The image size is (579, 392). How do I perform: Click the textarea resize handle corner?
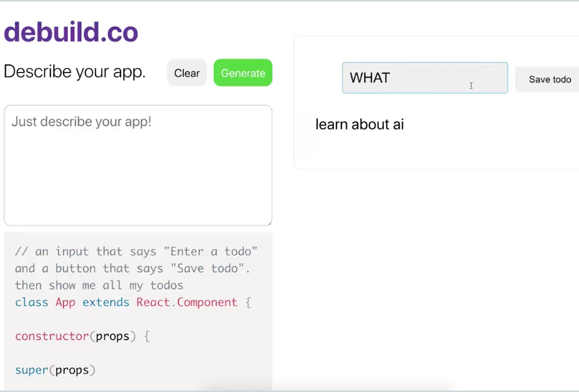(x=269, y=222)
